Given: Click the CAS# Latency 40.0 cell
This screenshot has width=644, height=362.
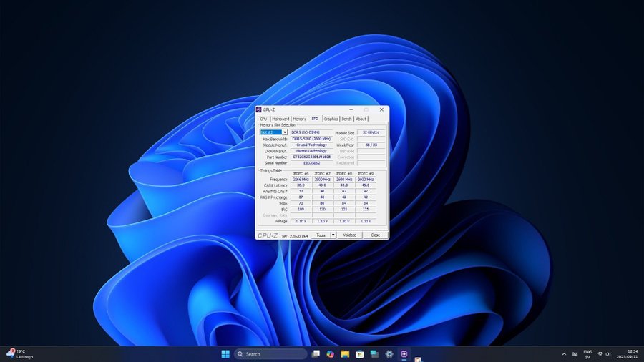Looking at the screenshot, I should pyautogui.click(x=323, y=185).
